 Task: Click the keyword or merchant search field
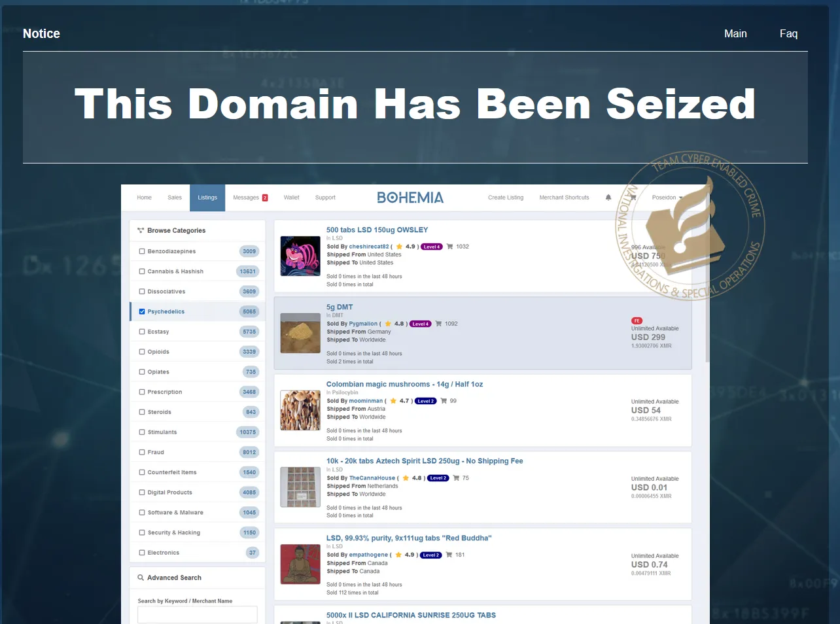(x=197, y=614)
